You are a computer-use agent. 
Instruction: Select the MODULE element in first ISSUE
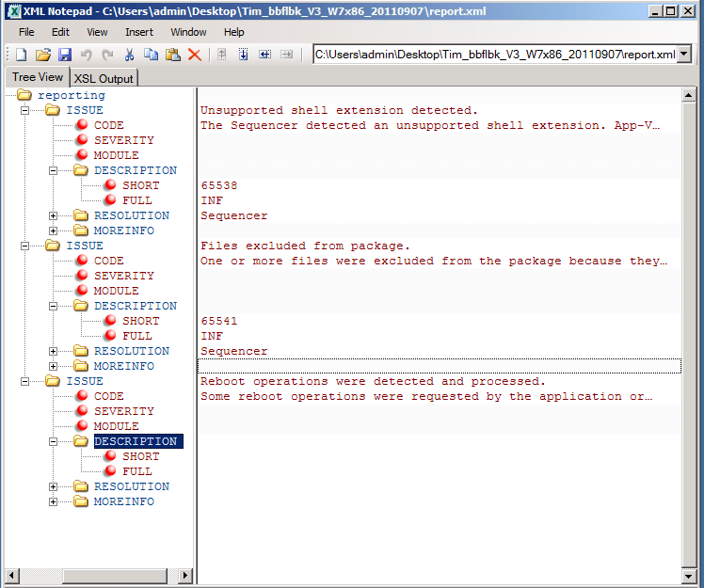pyautogui.click(x=117, y=155)
